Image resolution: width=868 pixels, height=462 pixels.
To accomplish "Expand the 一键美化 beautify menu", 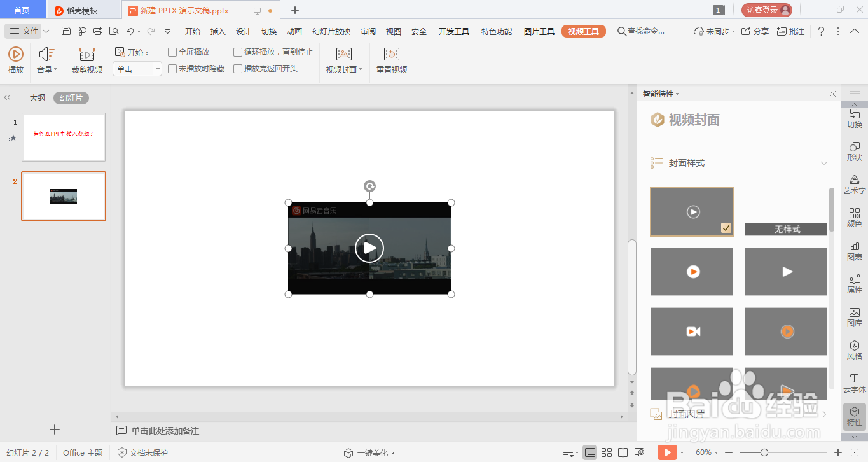I will coord(369,453).
